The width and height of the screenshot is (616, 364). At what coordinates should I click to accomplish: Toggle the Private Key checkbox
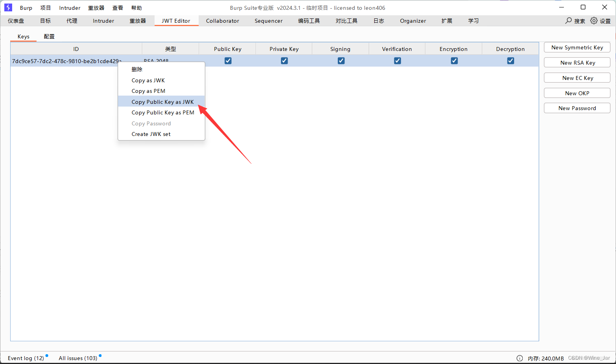click(284, 61)
